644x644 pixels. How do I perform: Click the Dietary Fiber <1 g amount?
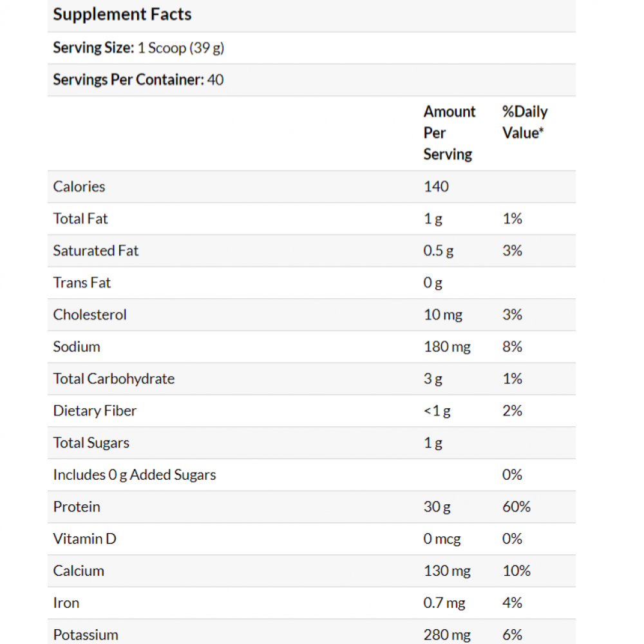(437, 411)
